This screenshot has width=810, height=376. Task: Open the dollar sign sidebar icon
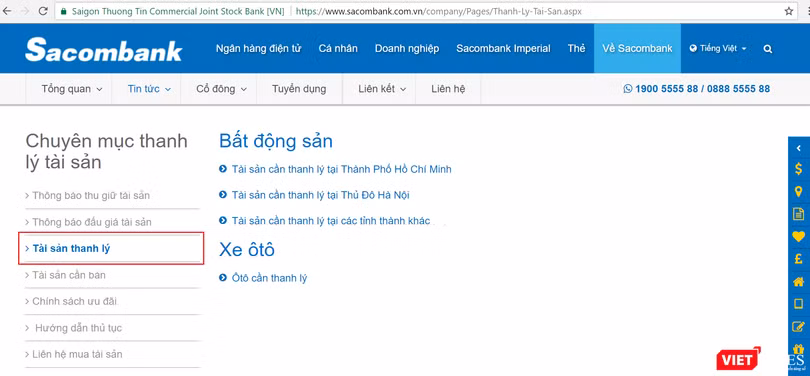[799, 168]
